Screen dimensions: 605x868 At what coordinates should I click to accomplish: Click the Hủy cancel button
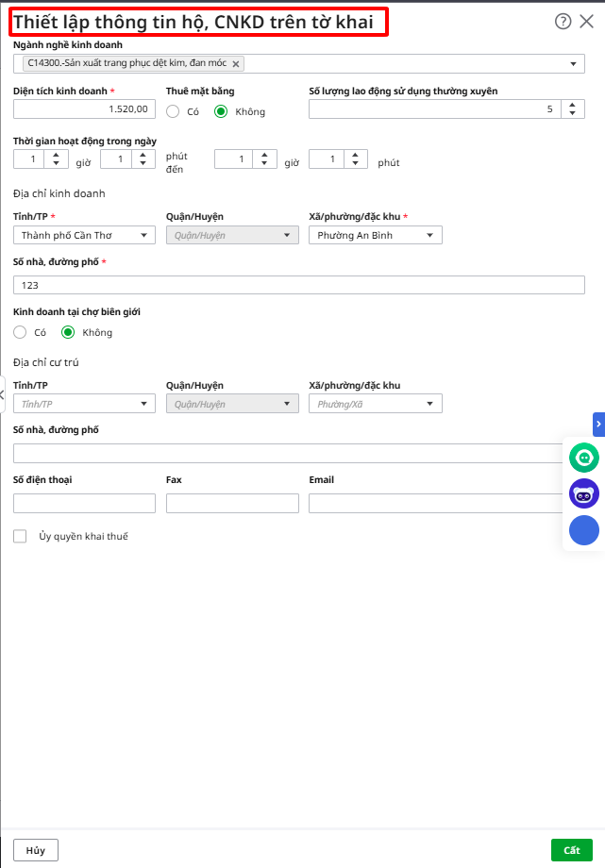pyautogui.click(x=36, y=850)
